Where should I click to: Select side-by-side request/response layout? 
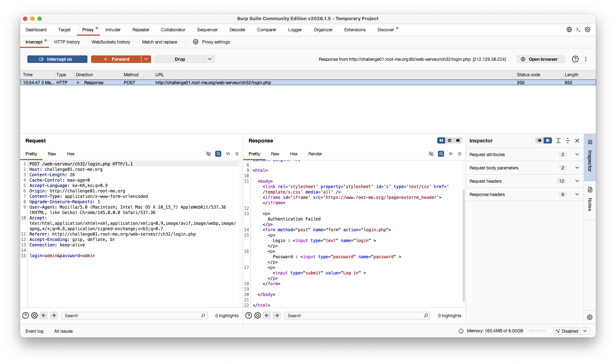pos(441,140)
